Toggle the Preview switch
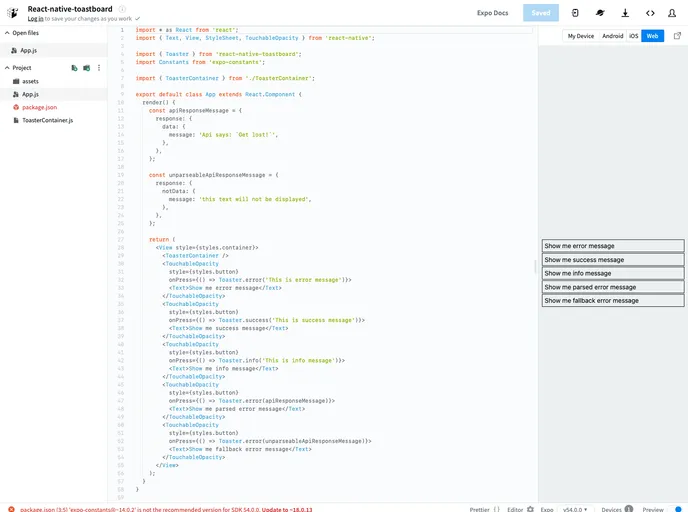The height and width of the screenshot is (512, 688). (x=676, y=509)
